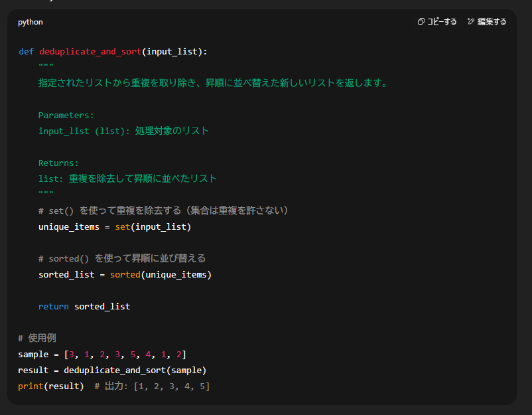
Task: Click the Japanese docstring description sentence
Action: point(212,83)
